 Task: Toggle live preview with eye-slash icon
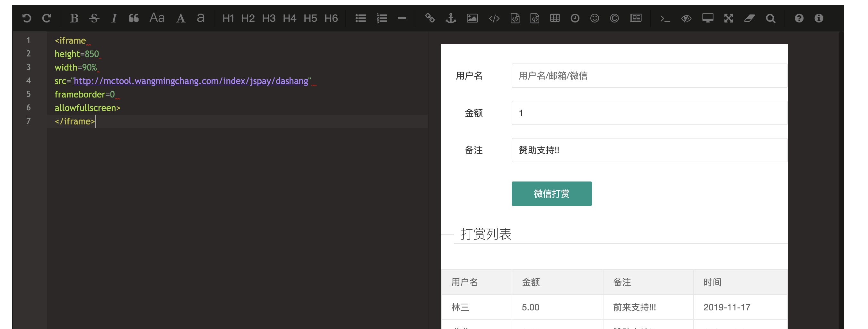pyautogui.click(x=686, y=18)
